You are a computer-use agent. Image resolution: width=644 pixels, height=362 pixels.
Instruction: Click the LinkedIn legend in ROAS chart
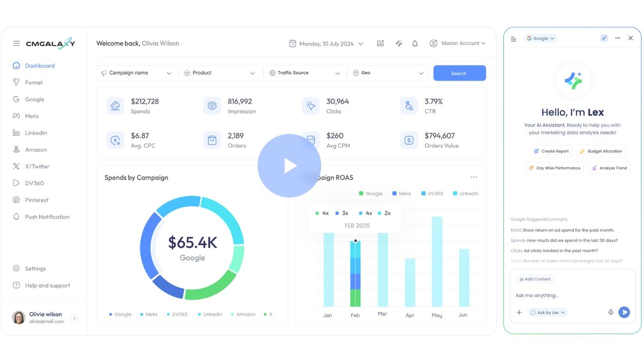(466, 193)
